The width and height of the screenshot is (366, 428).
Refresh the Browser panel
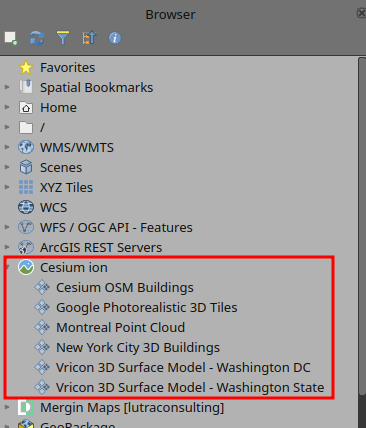tap(37, 38)
